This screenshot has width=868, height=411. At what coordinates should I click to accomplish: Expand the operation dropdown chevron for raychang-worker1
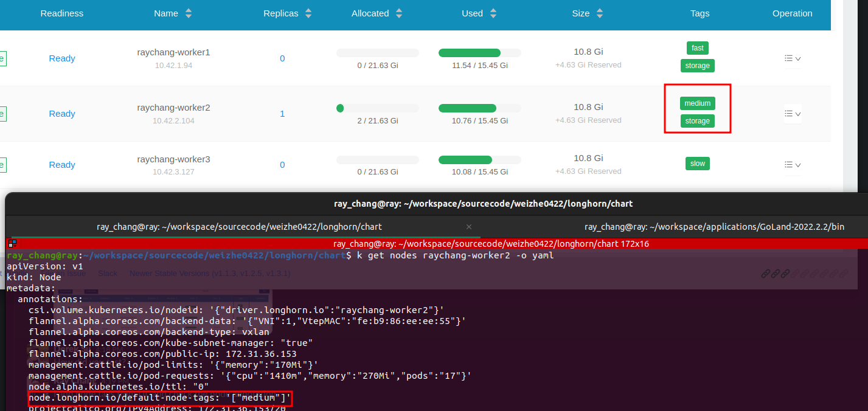(797, 58)
